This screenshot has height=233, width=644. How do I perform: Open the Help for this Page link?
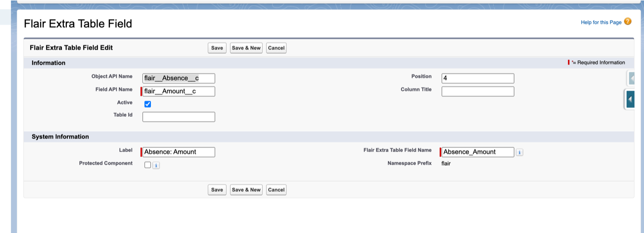tap(601, 22)
